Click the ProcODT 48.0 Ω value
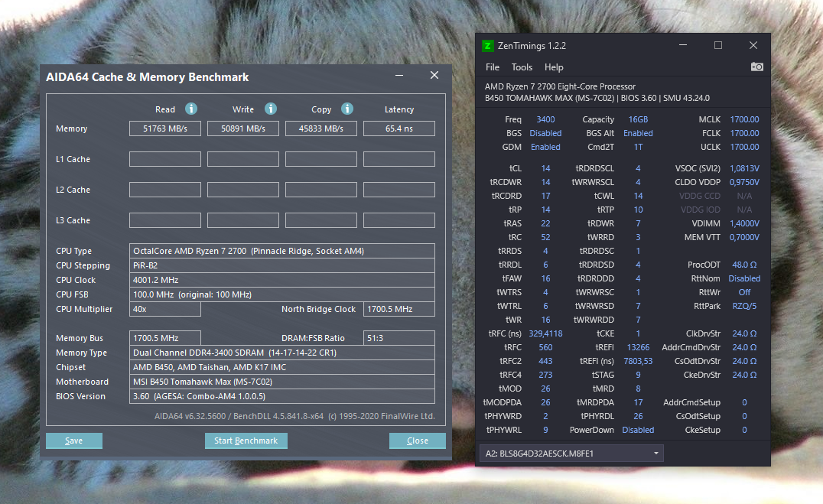 click(744, 265)
